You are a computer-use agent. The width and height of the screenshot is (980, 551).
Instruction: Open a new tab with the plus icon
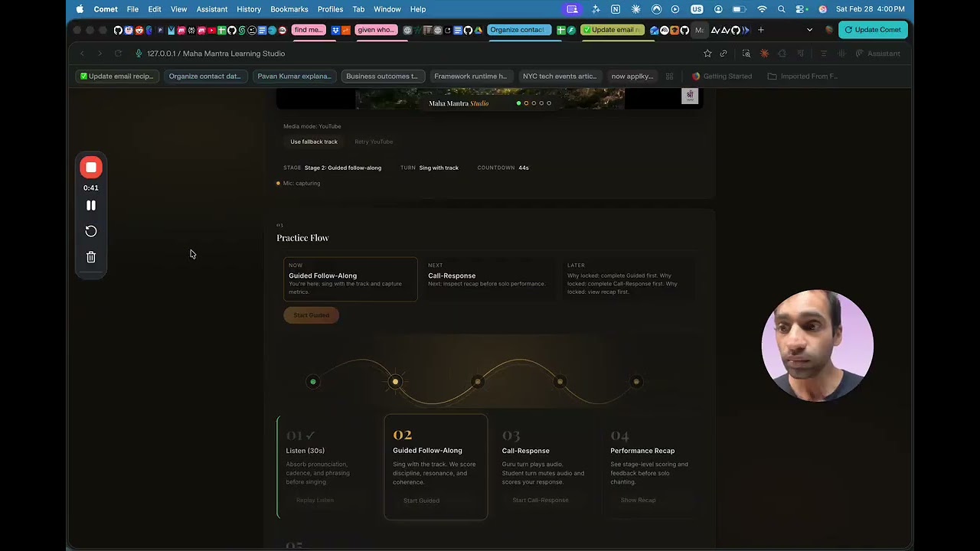click(x=760, y=30)
